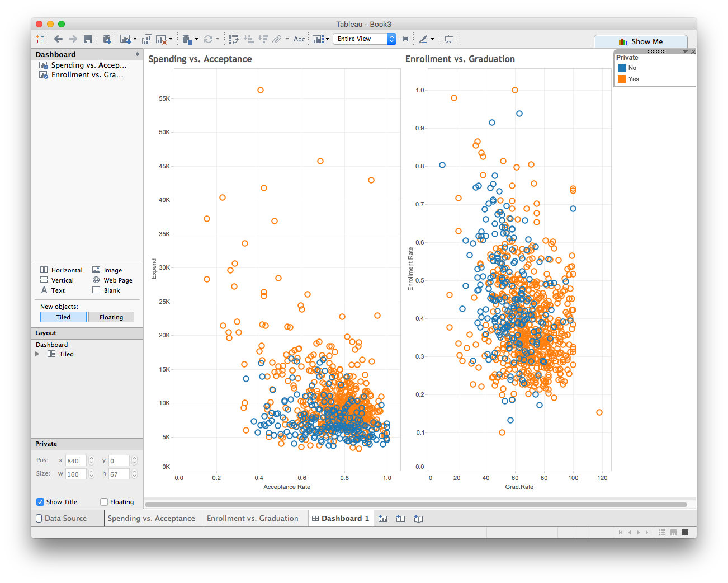Image resolution: width=728 pixels, height=583 pixels.
Task: Click the show tabs view icon
Action: 686,532
